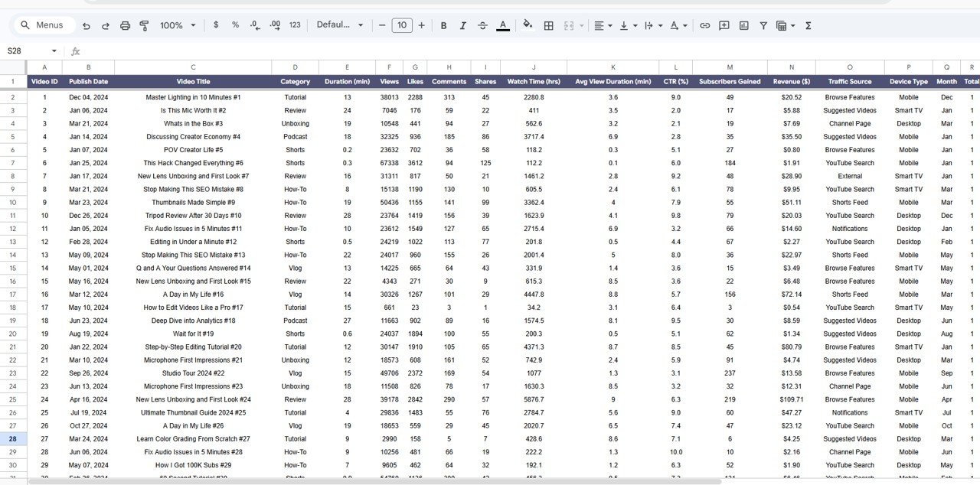This screenshot has width=980, height=485.
Task: Insert a chart from the toolbar
Action: click(743, 25)
